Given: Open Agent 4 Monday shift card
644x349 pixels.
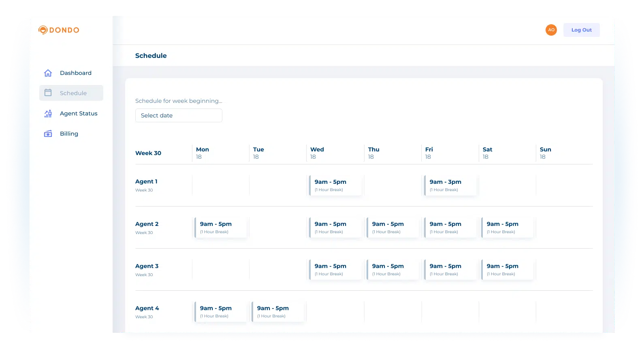Looking at the screenshot, I should [221, 312].
